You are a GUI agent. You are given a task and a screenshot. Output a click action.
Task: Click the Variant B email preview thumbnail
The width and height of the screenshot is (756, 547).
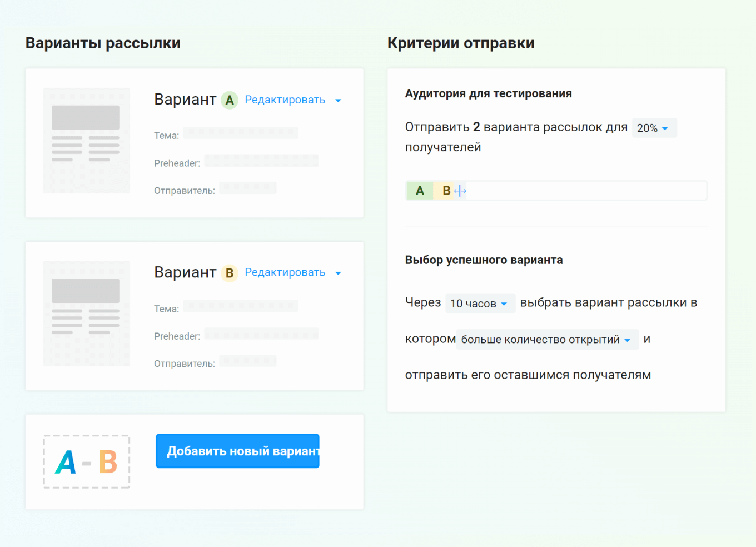[86, 313]
